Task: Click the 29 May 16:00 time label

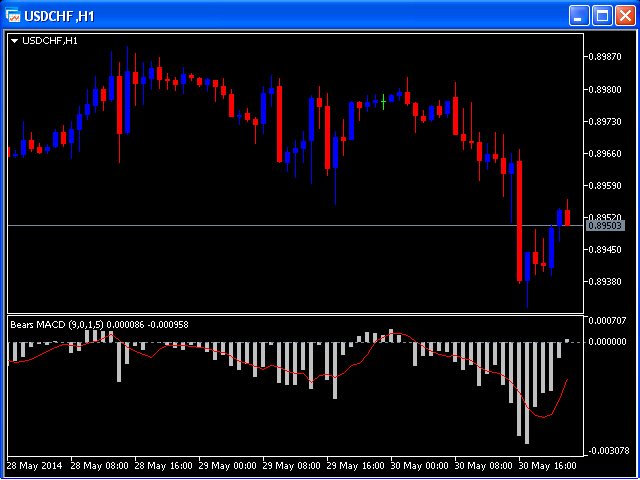Action: 356,466
